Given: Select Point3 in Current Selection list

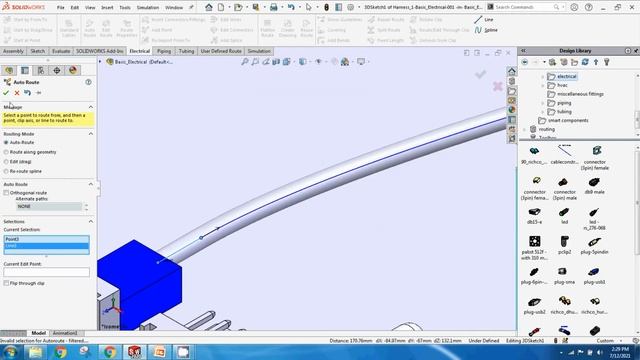Looking at the screenshot, I should click(46, 239).
